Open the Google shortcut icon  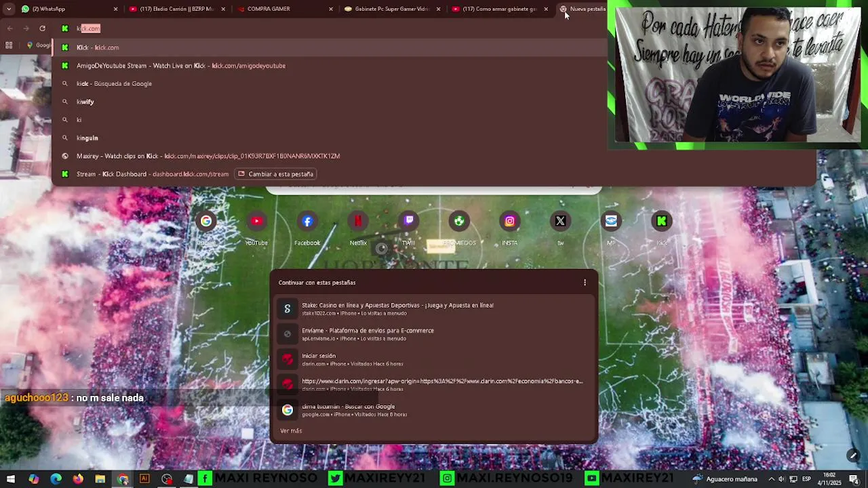pyautogui.click(x=205, y=221)
